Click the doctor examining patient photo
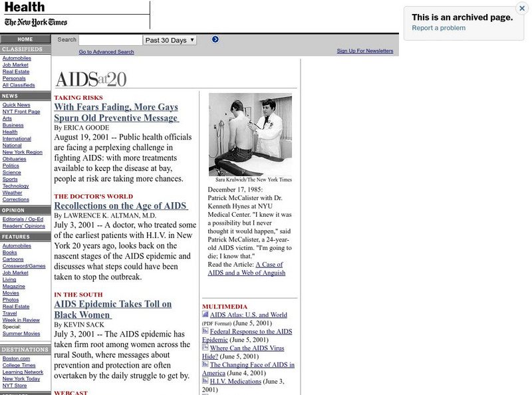 tap(251, 134)
